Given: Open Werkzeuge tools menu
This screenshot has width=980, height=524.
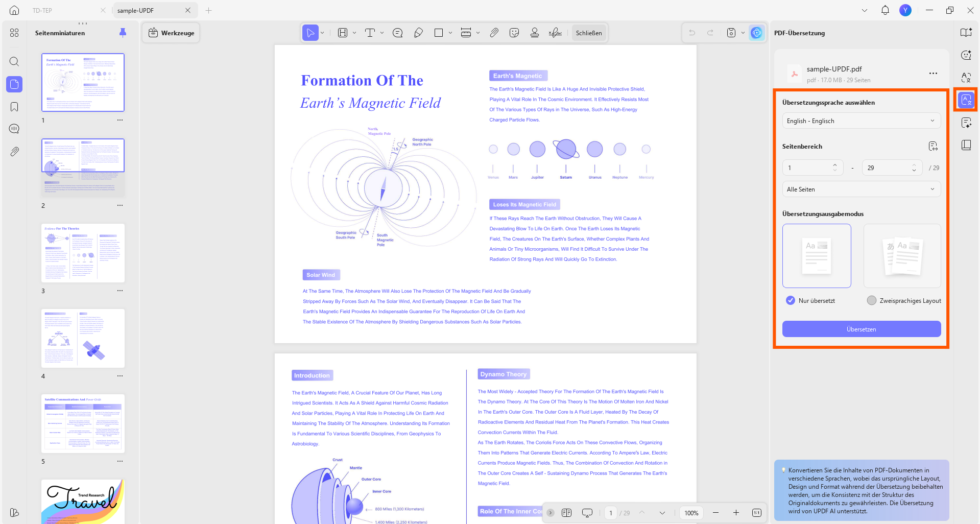Looking at the screenshot, I should pyautogui.click(x=171, y=33).
